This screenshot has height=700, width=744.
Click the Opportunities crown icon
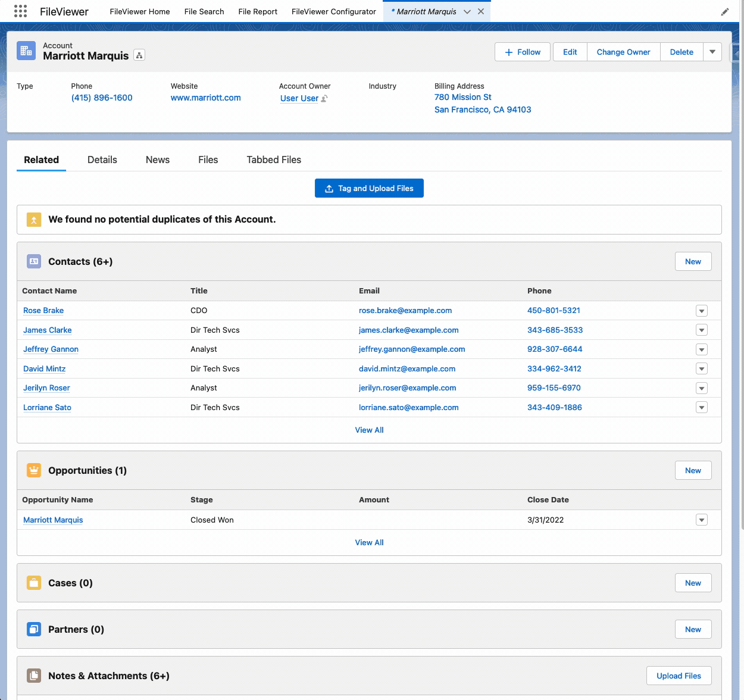click(34, 470)
